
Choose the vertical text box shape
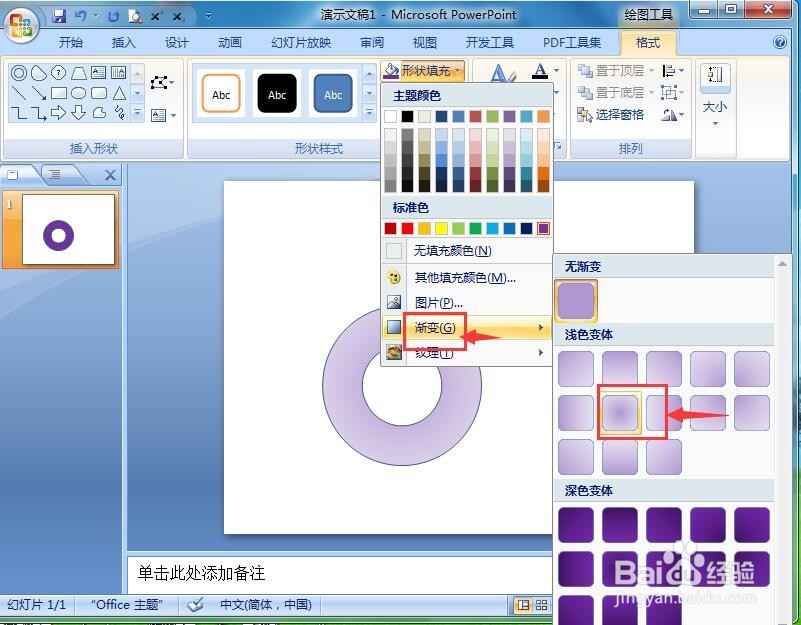click(119, 73)
